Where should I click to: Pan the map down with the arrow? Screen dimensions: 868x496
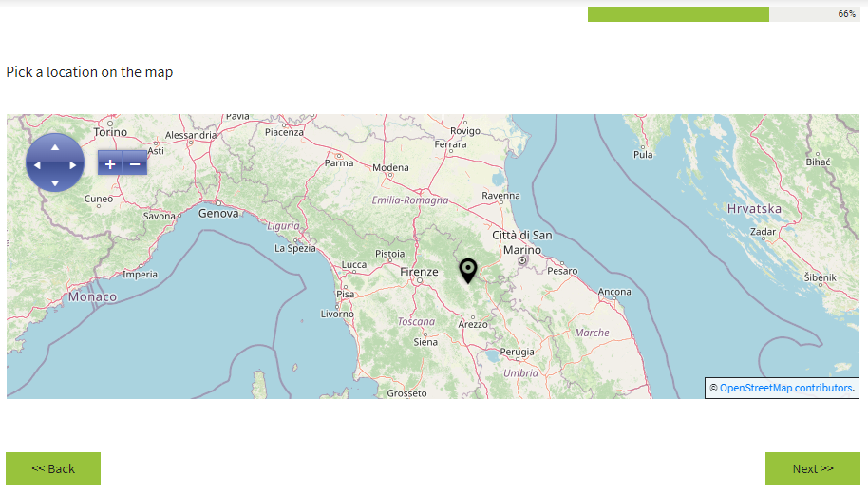55,182
